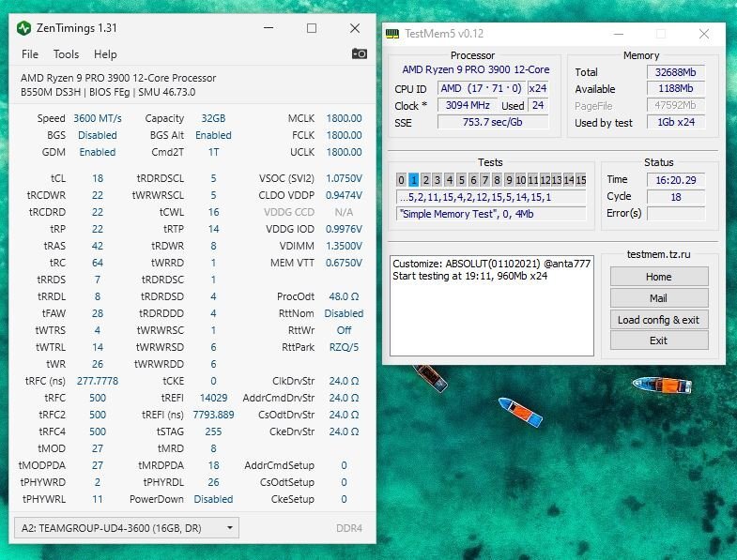Select highlighted test box 1
The image size is (737, 560).
click(414, 180)
